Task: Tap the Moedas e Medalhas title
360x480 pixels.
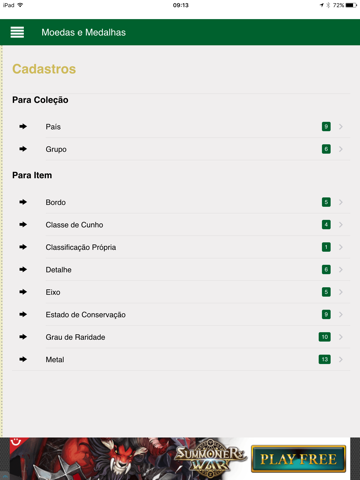Action: (x=84, y=32)
